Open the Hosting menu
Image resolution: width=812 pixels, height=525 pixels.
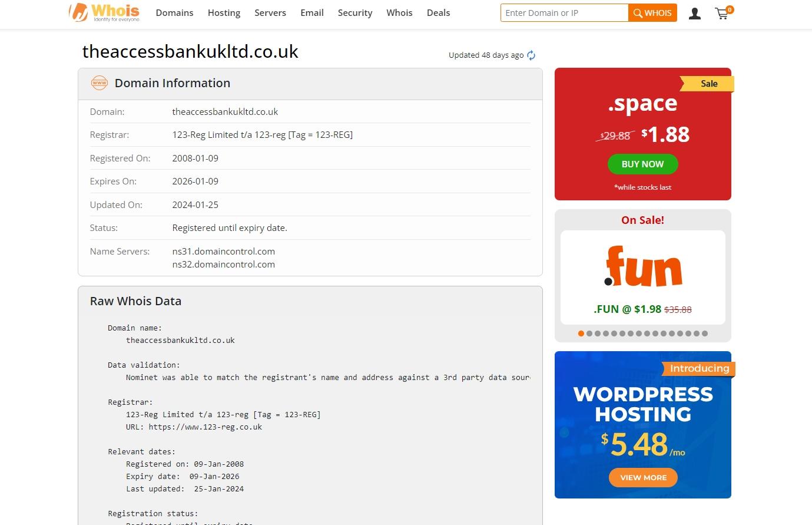(x=224, y=13)
